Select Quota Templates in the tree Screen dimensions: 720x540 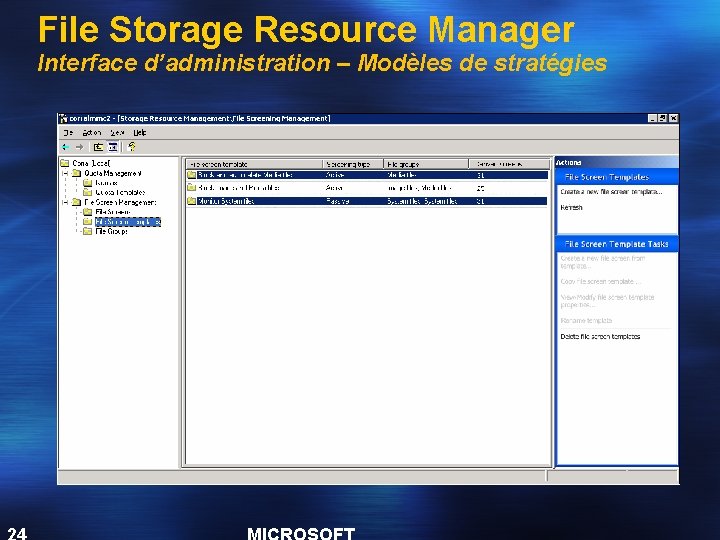[120, 192]
